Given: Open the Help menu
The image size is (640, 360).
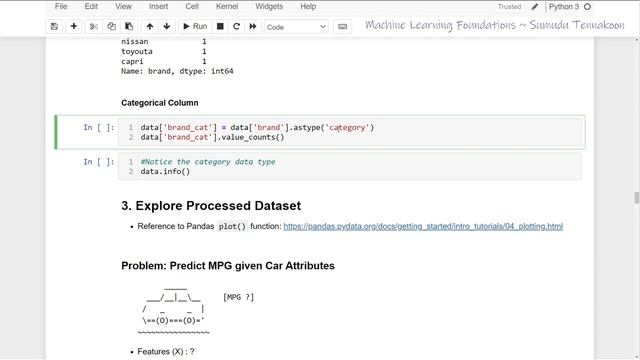Looking at the screenshot, I should pyautogui.click(x=308, y=7).
